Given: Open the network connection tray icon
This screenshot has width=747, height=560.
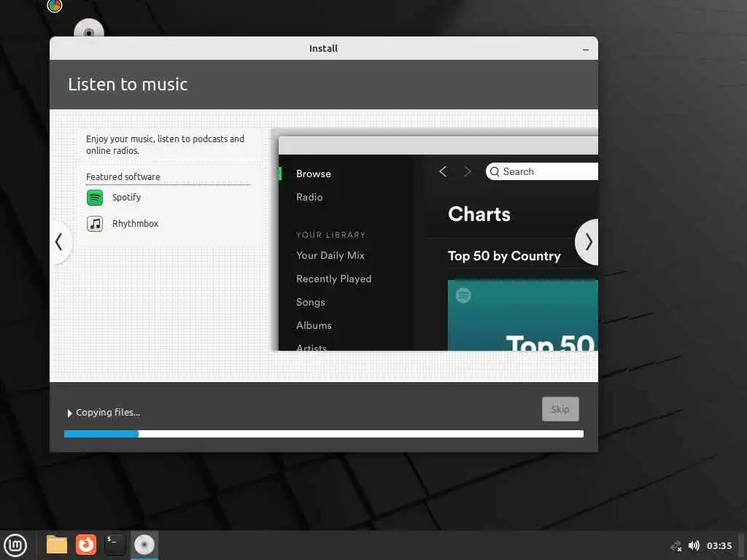Looking at the screenshot, I should [x=676, y=545].
